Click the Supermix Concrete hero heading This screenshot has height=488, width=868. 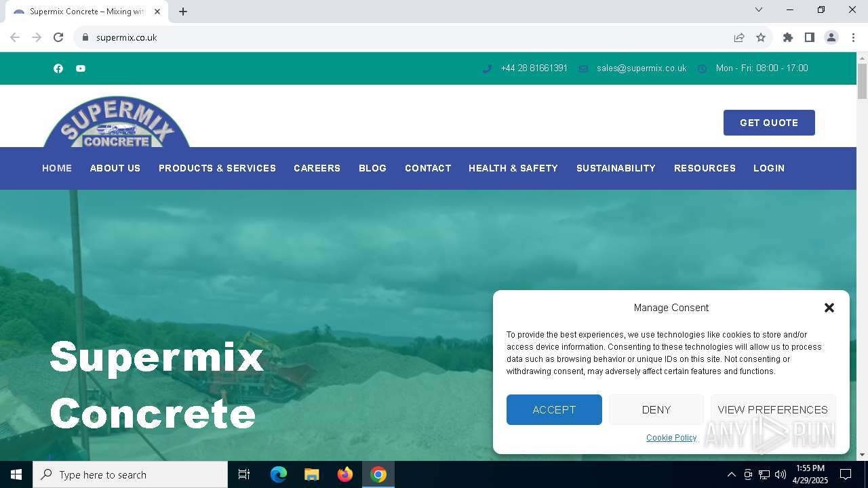pos(157,385)
